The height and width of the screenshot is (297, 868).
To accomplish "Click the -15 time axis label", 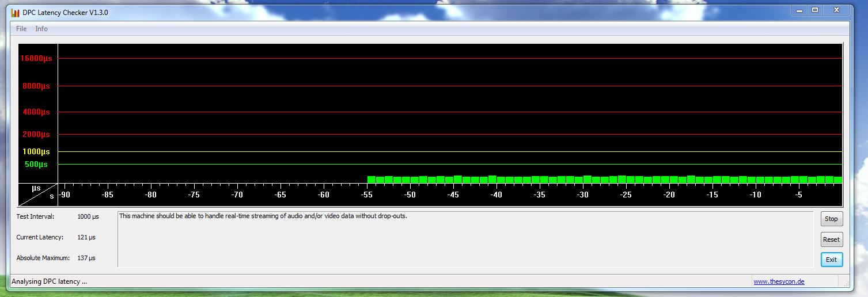I will click(712, 195).
